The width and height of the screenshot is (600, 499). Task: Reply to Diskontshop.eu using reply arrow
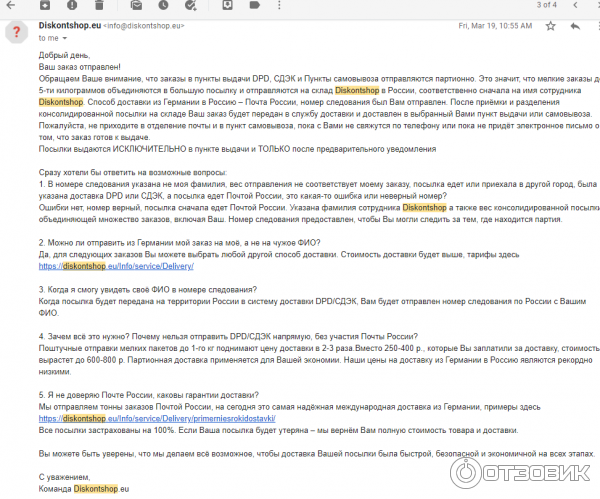pos(574,25)
